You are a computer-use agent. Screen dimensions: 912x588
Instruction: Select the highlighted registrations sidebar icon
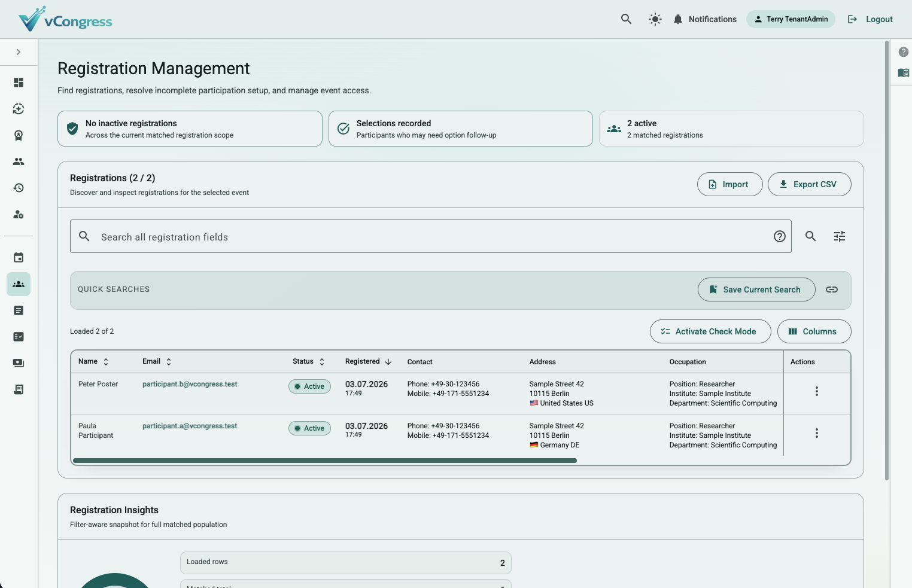point(19,284)
